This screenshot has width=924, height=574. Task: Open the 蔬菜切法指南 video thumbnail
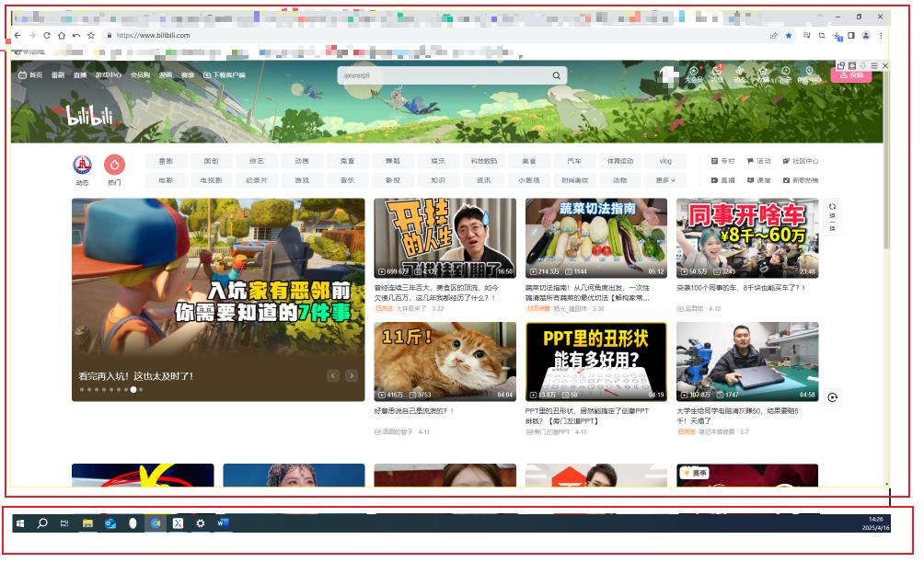(x=596, y=238)
